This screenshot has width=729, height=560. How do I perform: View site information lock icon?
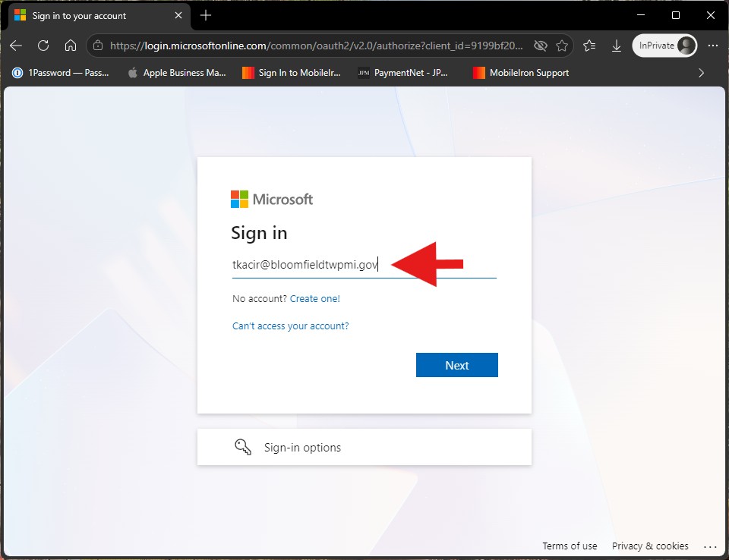click(x=98, y=46)
